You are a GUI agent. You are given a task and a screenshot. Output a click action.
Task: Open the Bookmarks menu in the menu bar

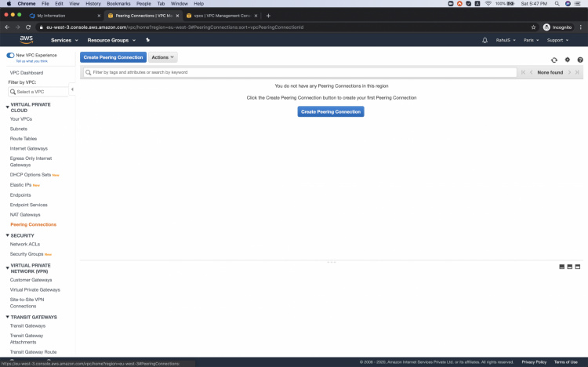coord(118,3)
